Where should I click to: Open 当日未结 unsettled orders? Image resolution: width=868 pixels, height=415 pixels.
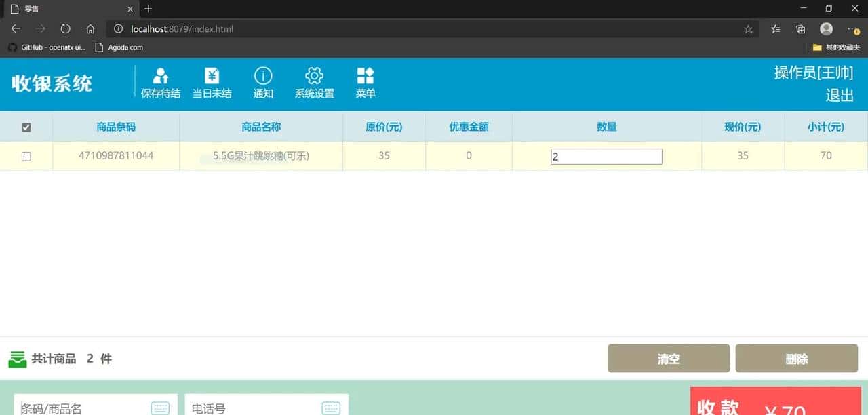pyautogui.click(x=212, y=81)
